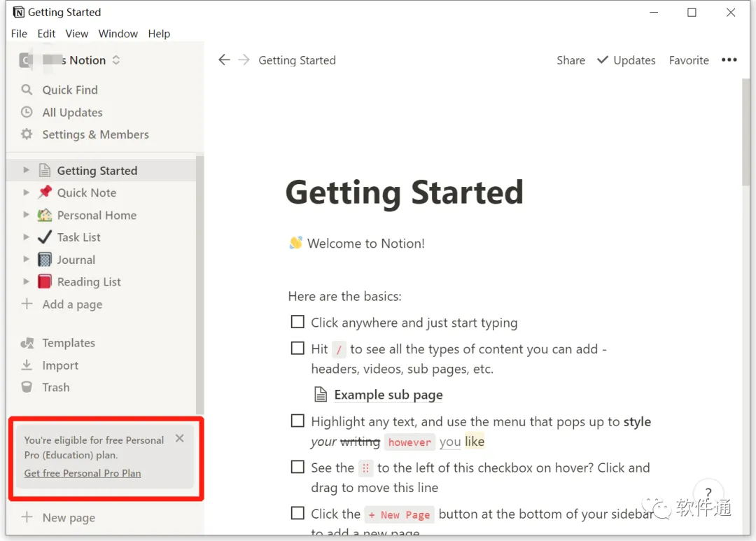Open the File menu
The height and width of the screenshot is (541, 756).
click(20, 34)
